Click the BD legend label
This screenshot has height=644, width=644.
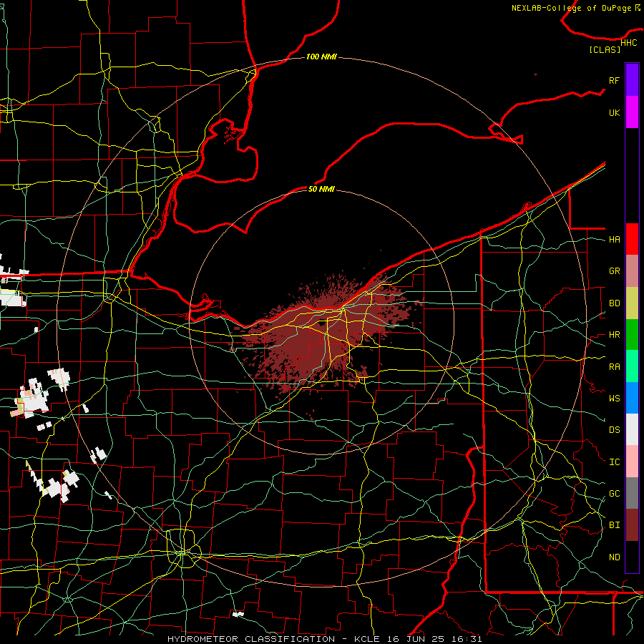tap(614, 303)
